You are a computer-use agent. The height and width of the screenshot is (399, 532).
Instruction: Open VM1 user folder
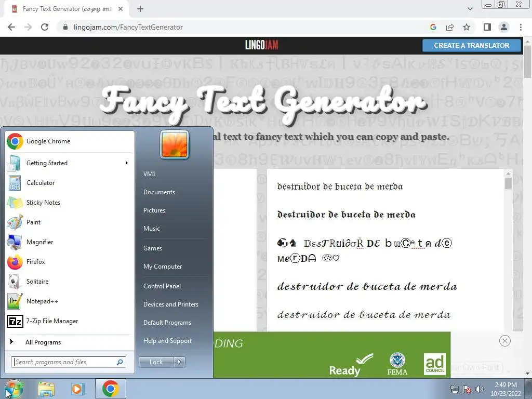pyautogui.click(x=149, y=174)
